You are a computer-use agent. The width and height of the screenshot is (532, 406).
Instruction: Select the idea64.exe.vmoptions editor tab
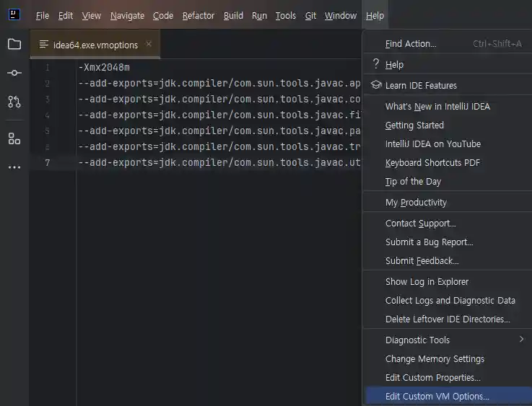click(95, 45)
